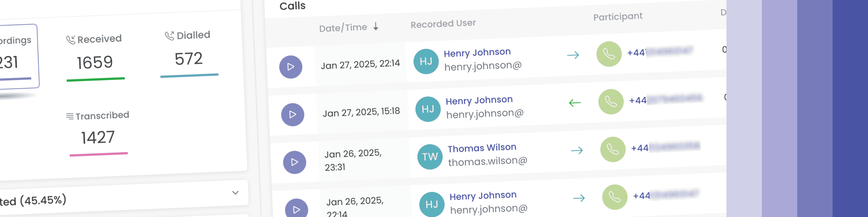The height and width of the screenshot is (217, 868).
Task: Click outgoing arrow in Jan 26 22:14 row
Action: click(579, 198)
